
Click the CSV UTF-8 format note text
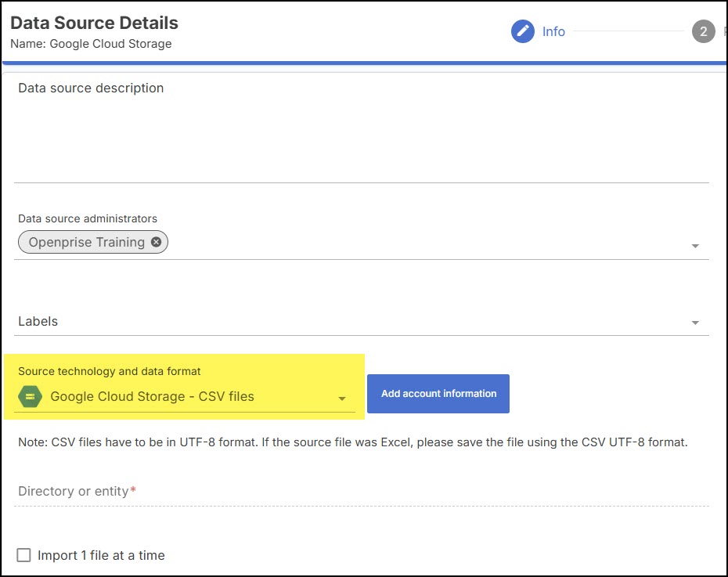coord(353,442)
